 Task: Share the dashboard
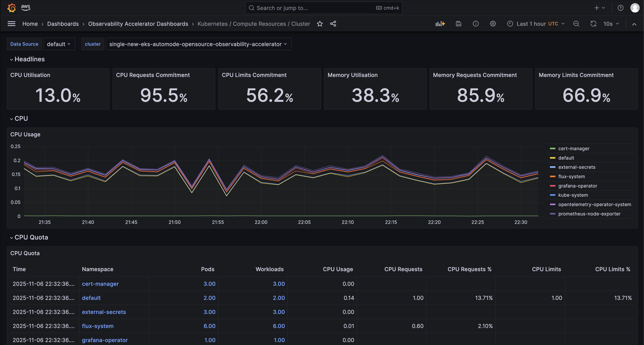[x=333, y=23]
